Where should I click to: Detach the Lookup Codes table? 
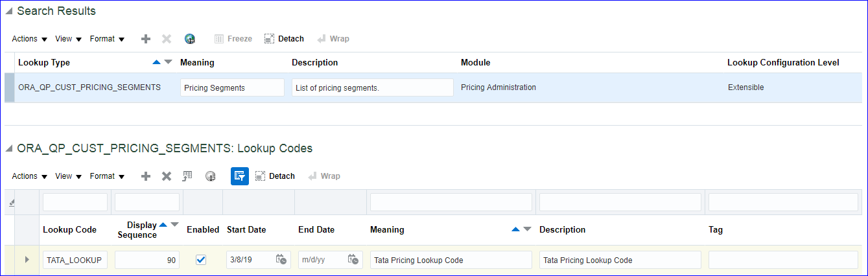point(275,176)
